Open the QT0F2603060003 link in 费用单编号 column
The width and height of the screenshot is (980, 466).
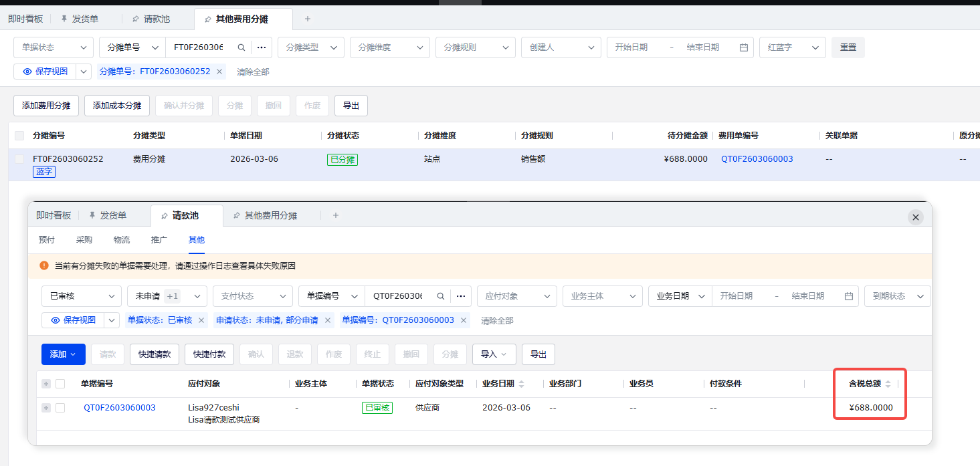point(757,159)
